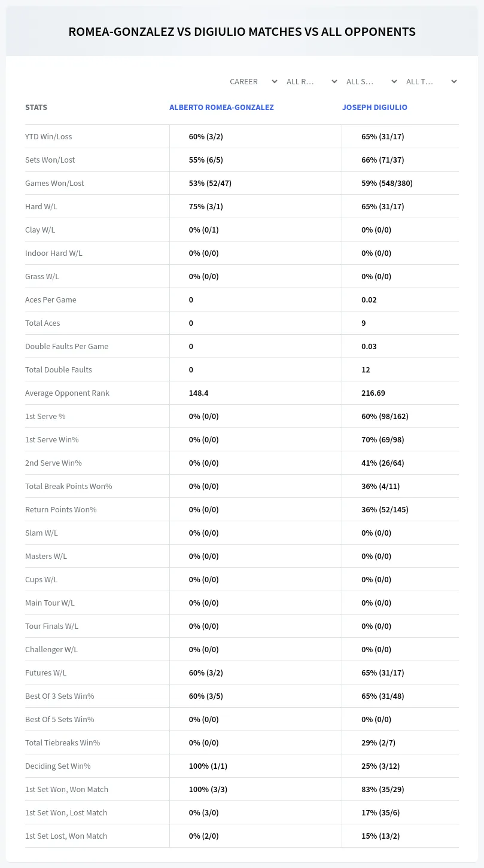Screen dimensions: 484x868
Task: Select the Futures W/L row label
Action: pyautogui.click(x=45, y=673)
